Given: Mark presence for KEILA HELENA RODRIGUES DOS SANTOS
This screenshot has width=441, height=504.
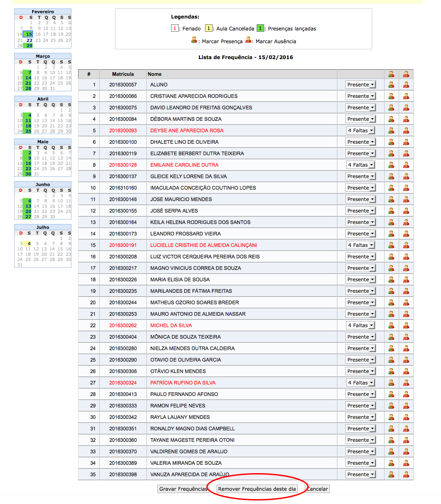Looking at the screenshot, I should [x=391, y=222].
